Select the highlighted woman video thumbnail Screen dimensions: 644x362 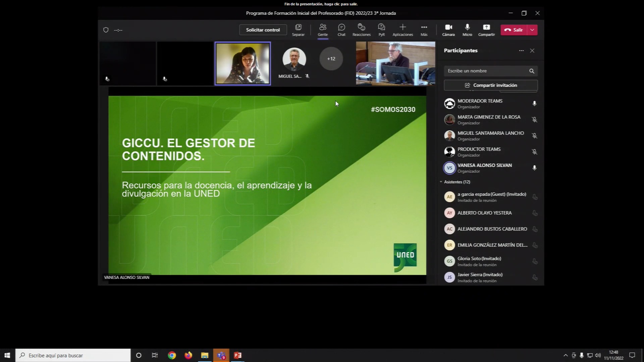pos(243,63)
